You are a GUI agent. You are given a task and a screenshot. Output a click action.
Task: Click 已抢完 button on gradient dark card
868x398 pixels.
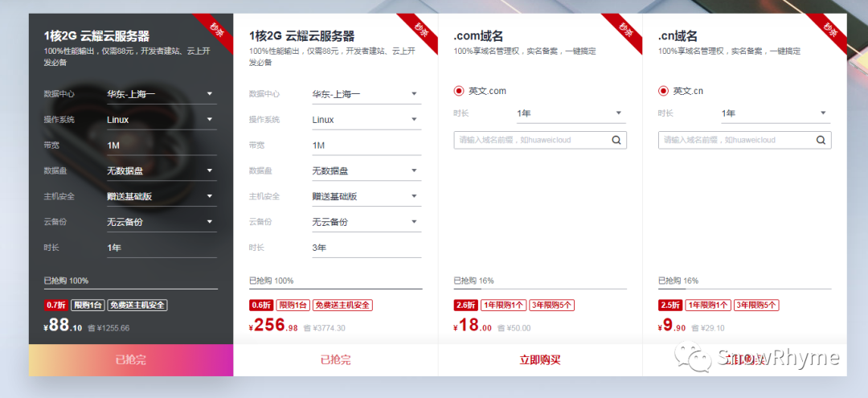[131, 359]
